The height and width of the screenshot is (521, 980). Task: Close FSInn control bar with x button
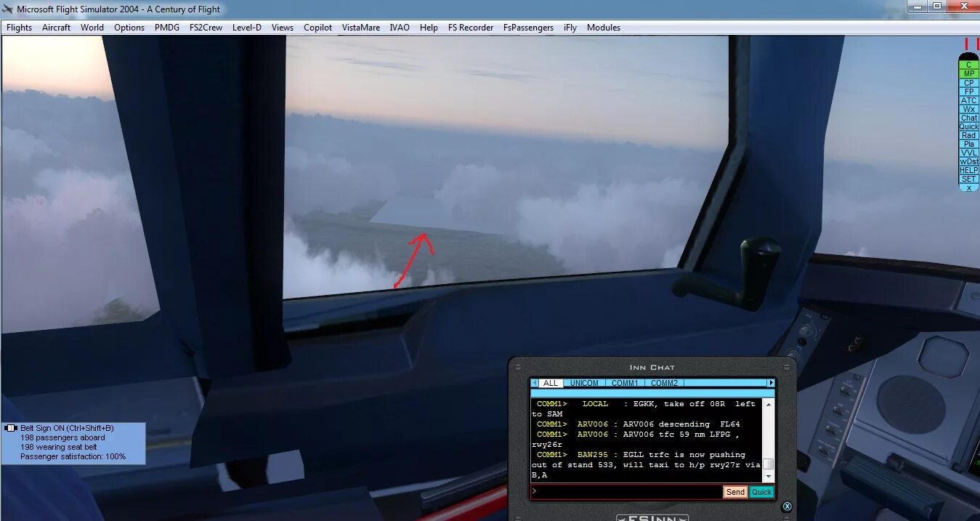point(968,187)
